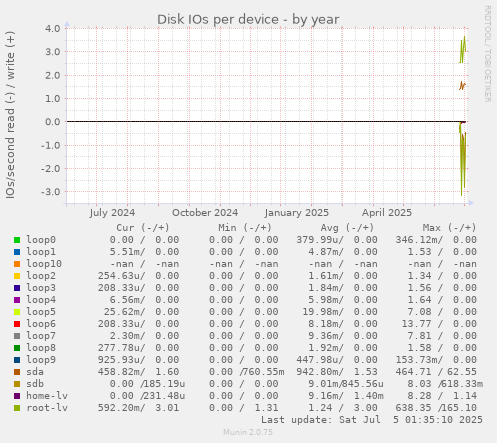Click the Avg (-/+) column header

[x=347, y=228]
